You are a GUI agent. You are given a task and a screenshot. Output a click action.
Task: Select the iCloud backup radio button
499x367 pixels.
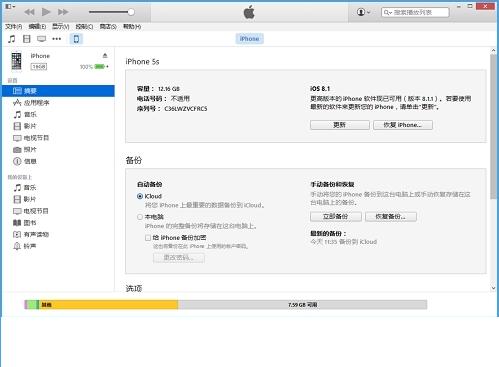click(x=140, y=196)
